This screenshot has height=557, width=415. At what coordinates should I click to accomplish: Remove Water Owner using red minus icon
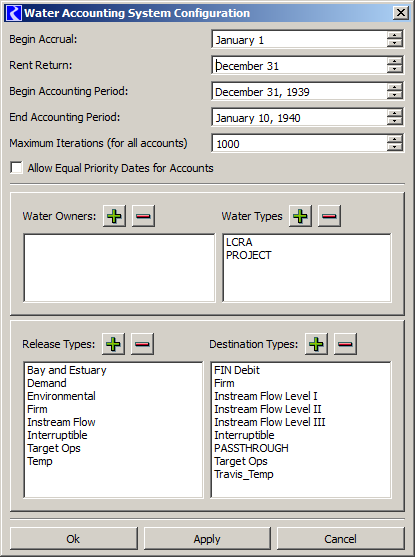tap(143, 216)
